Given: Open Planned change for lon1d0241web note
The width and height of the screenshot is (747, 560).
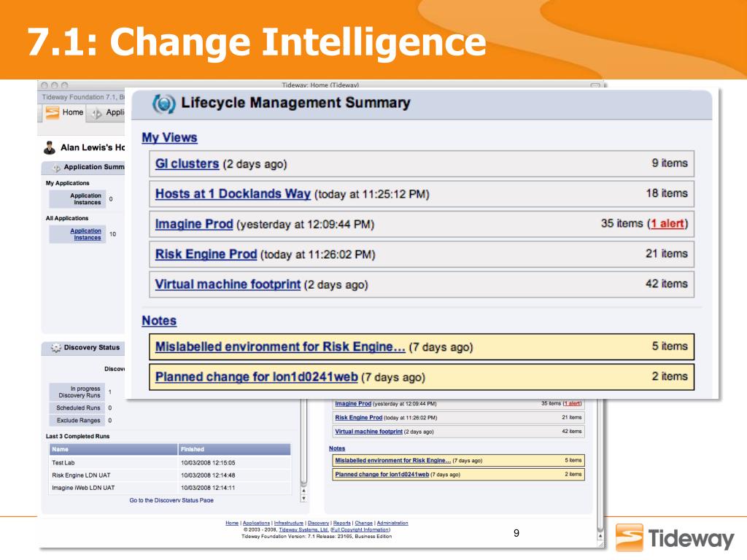Looking at the screenshot, I should (x=256, y=377).
